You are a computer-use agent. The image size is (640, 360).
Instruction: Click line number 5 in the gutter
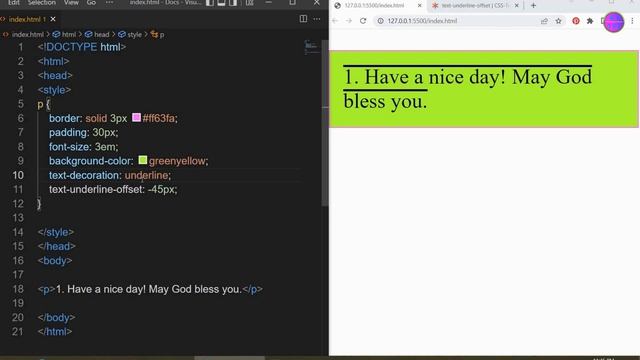(x=21, y=104)
